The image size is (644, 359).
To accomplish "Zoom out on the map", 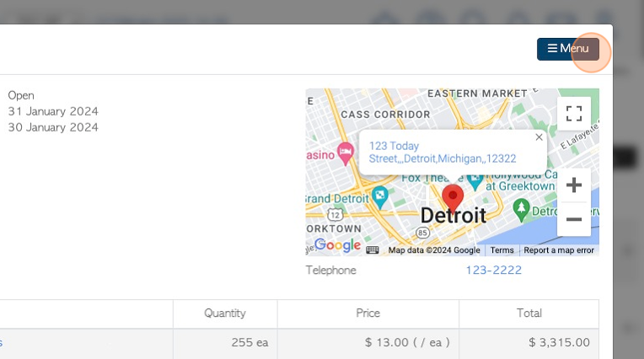I will (573, 219).
